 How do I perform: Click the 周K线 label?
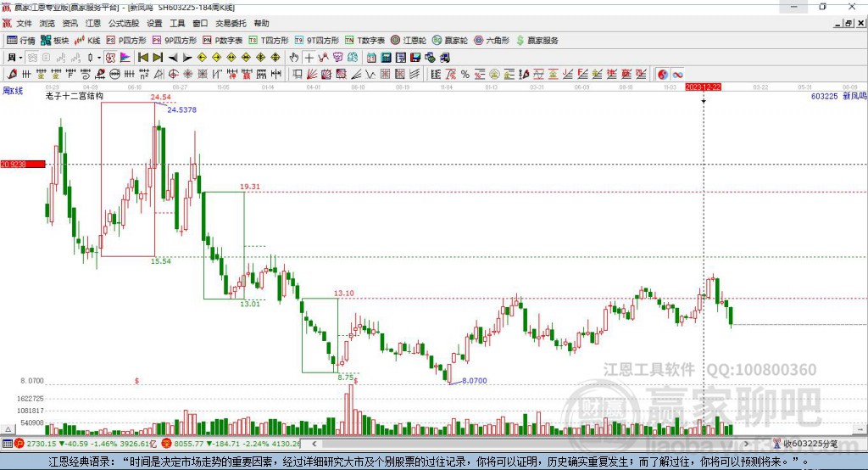pos(13,91)
